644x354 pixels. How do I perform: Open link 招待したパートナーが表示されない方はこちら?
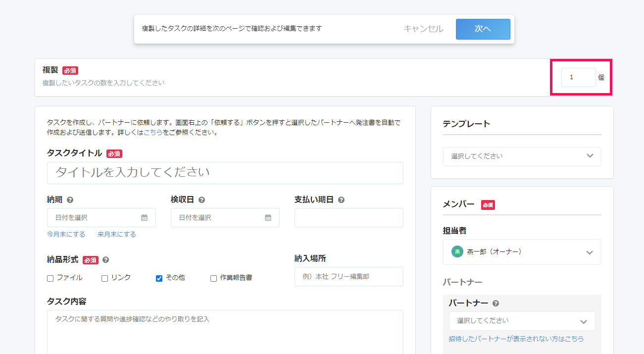tap(516, 339)
